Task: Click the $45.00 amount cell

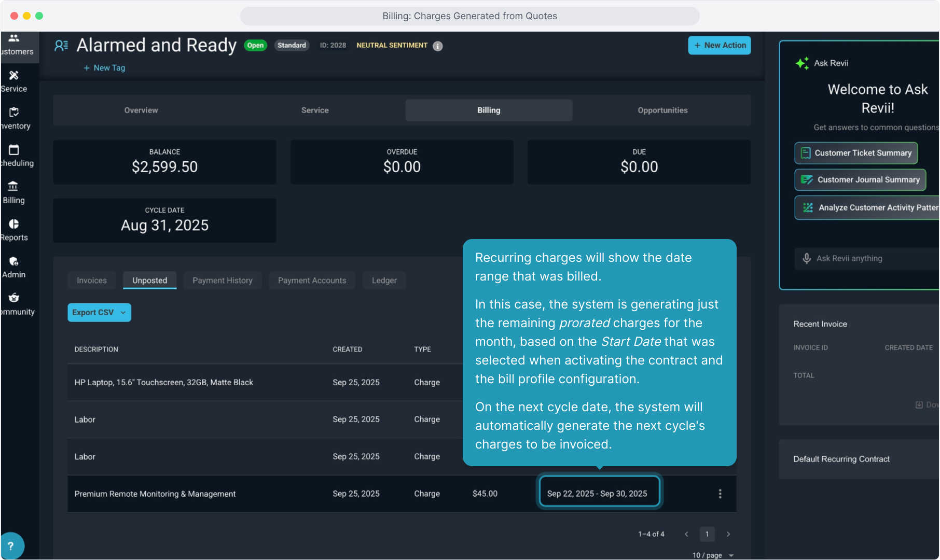Action: coord(485,494)
